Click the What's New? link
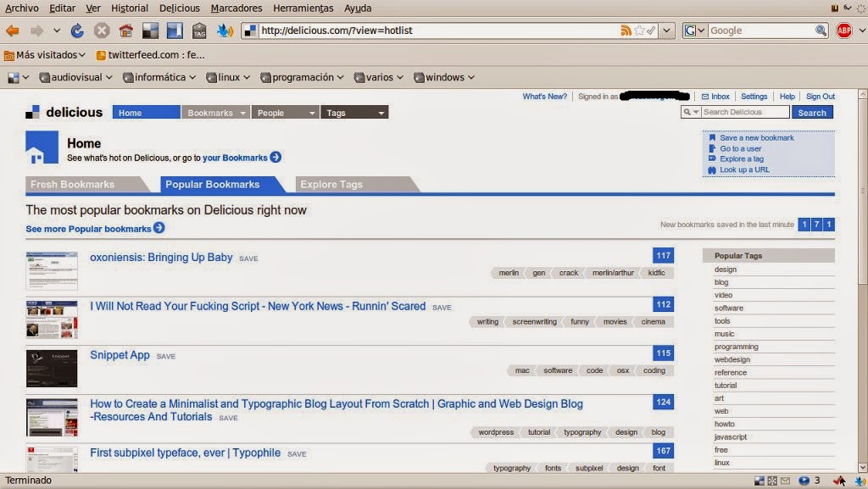The image size is (868, 489). tap(545, 97)
